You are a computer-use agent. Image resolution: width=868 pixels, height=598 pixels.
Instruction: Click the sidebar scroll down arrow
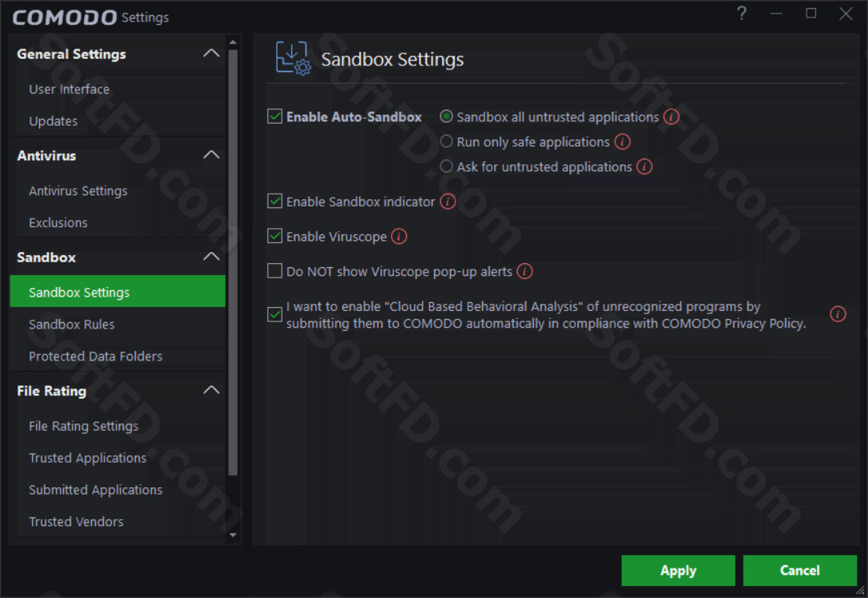pos(233,535)
